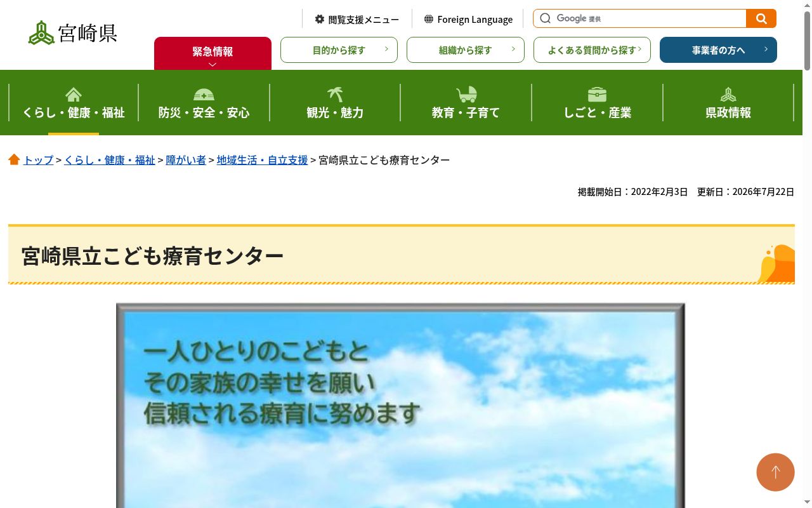Viewport: 812px width, 508px height.
Task: Click the 更新日：2026年7月22日 text
Action: [746, 192]
